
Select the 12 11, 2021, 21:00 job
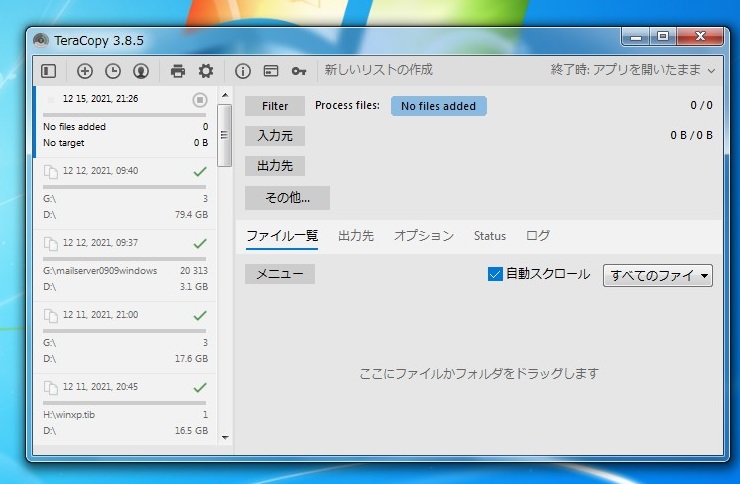tap(125, 338)
